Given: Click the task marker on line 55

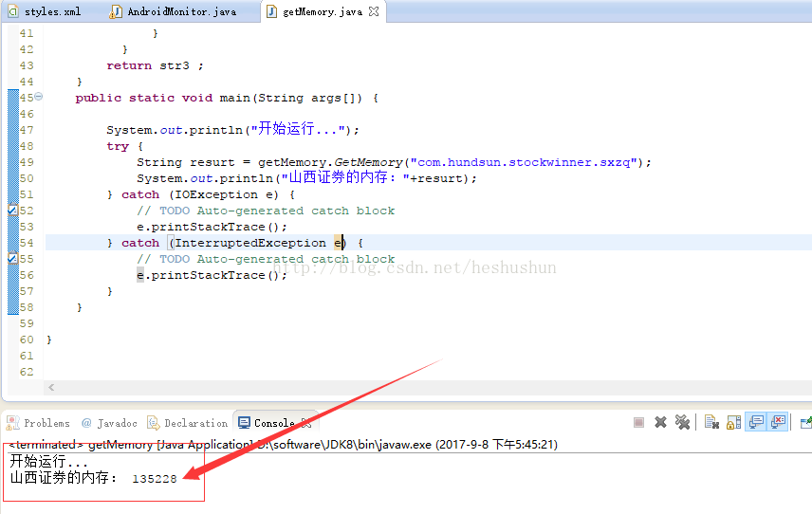Looking at the screenshot, I should pyautogui.click(x=13, y=259).
